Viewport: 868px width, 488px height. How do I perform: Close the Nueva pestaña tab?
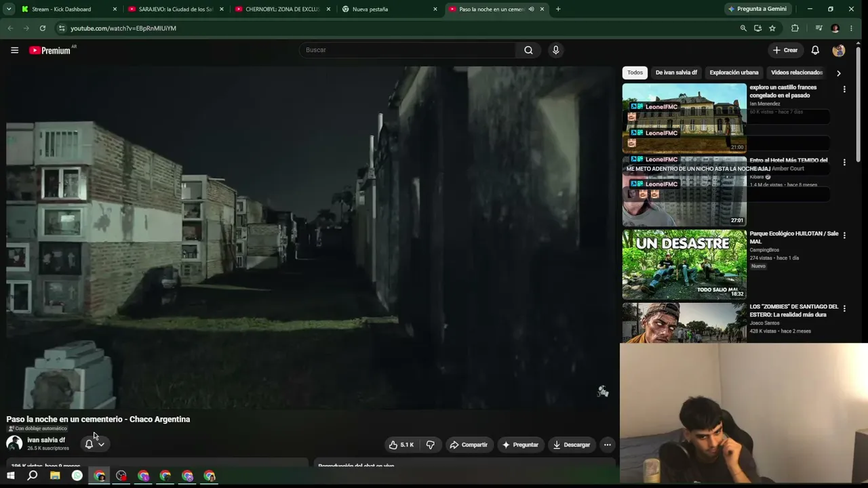435,9
